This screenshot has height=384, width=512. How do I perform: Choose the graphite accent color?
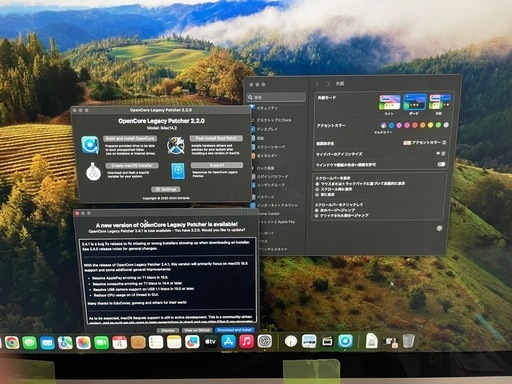(x=446, y=125)
